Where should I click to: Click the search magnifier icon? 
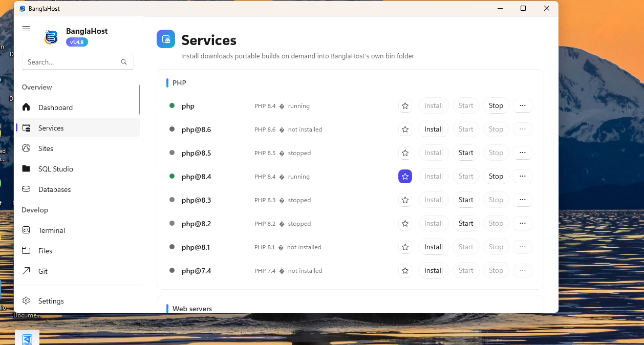124,62
